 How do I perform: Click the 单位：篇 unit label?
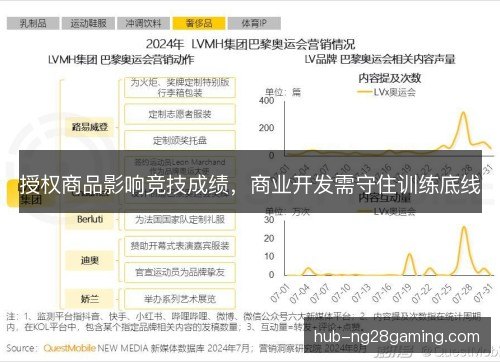[283, 92]
